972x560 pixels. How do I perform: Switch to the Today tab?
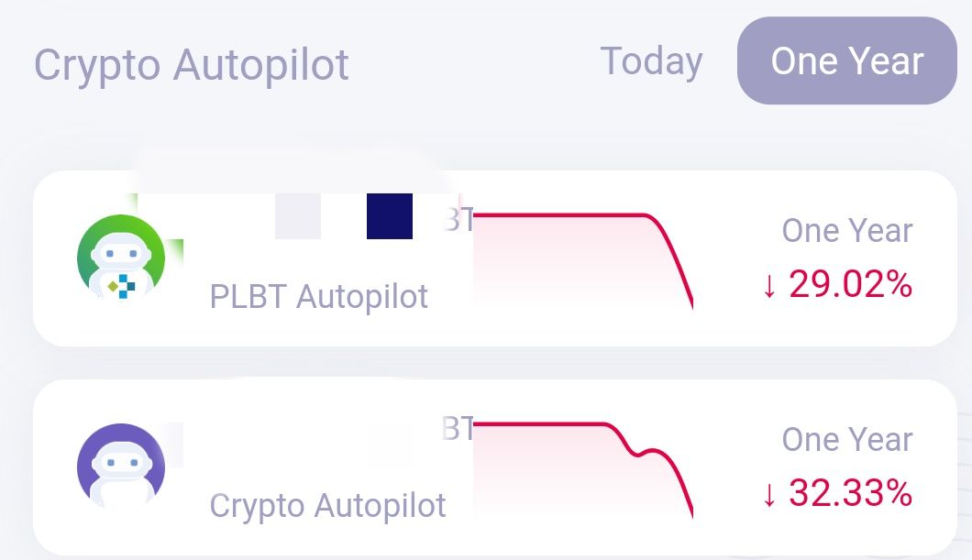[x=651, y=61]
